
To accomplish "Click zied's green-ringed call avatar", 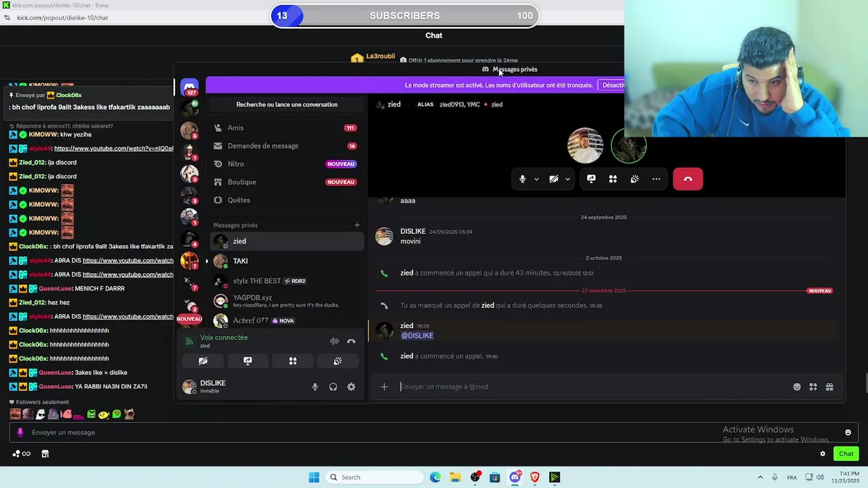I will pyautogui.click(x=629, y=146).
